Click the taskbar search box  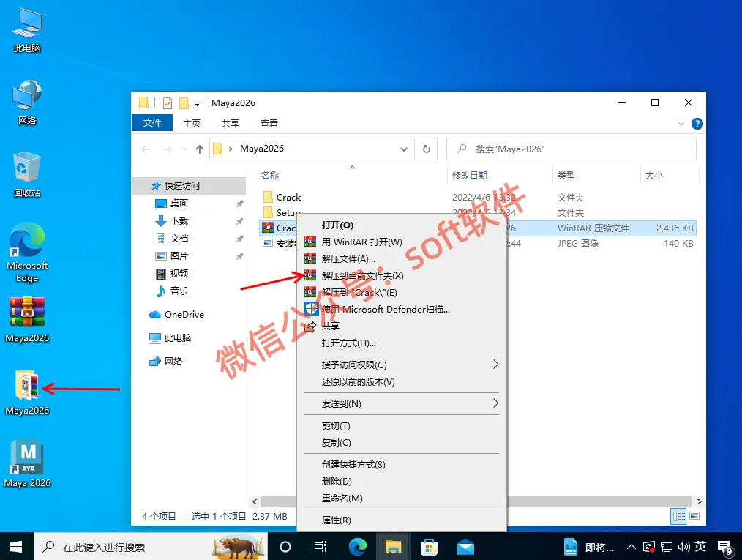click(151, 547)
